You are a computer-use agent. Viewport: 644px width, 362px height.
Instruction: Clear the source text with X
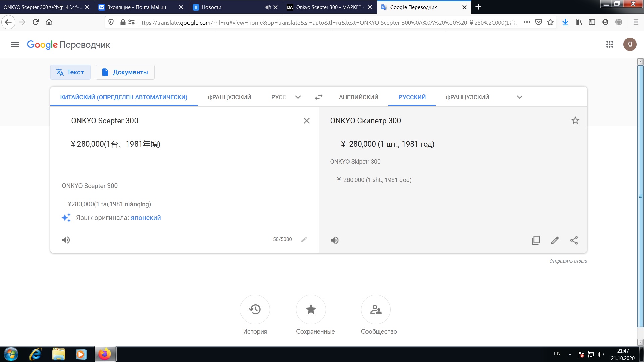pyautogui.click(x=306, y=121)
